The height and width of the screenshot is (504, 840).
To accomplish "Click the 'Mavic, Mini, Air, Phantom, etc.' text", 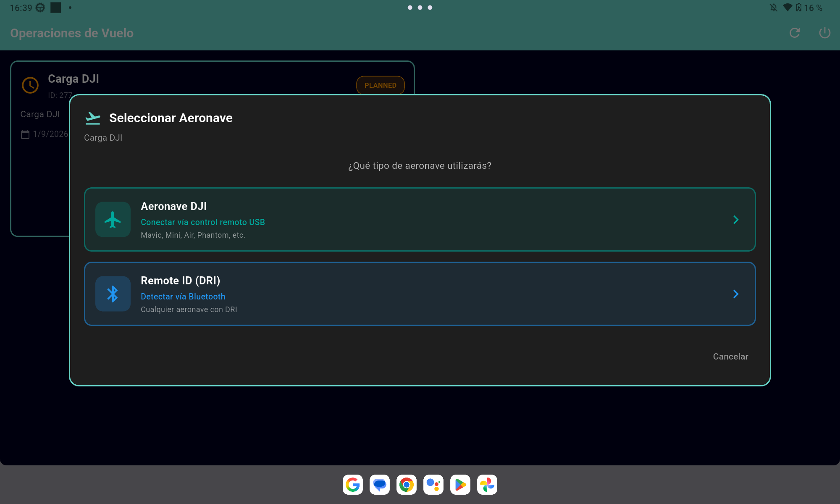I will tap(193, 235).
